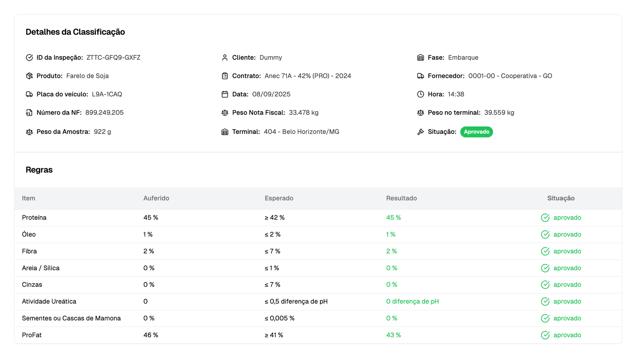Viewport: 644px width, 362px height.
Task: Click the user icon next to Cliente
Action: pyautogui.click(x=225, y=57)
